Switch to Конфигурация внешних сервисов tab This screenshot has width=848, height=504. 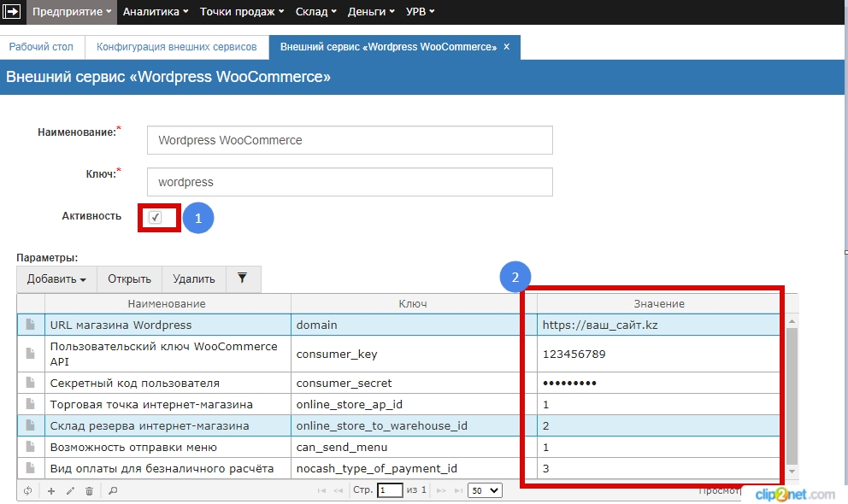(176, 47)
